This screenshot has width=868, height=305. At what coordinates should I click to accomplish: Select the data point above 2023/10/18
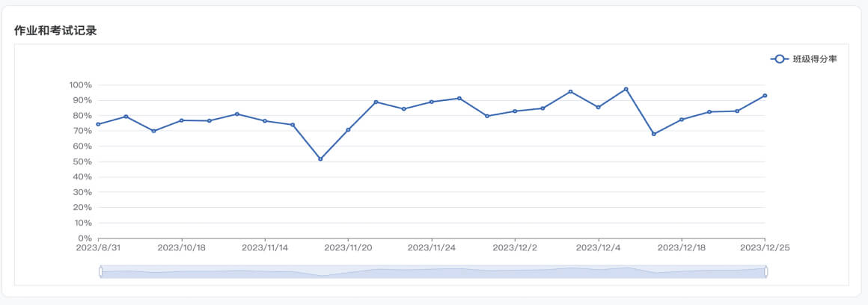pos(182,120)
